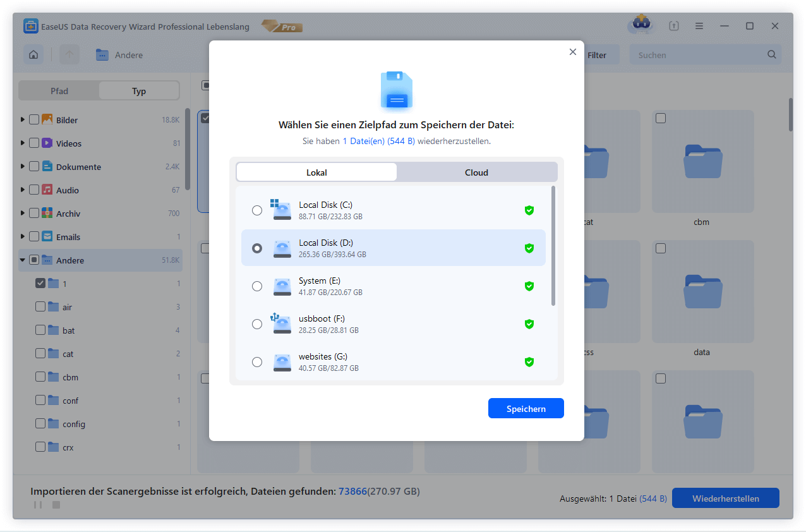Select the Cloud tab
This screenshot has height=532, width=806.
(477, 172)
